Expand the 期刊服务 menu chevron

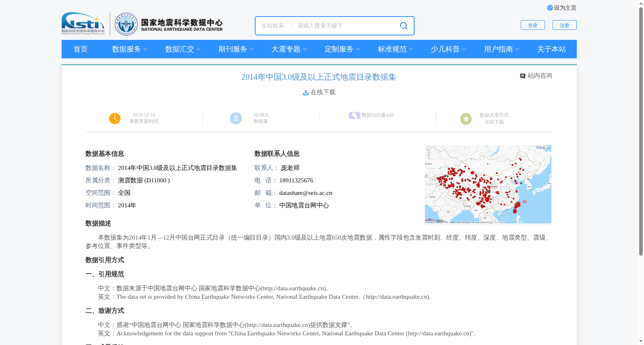coord(252,49)
